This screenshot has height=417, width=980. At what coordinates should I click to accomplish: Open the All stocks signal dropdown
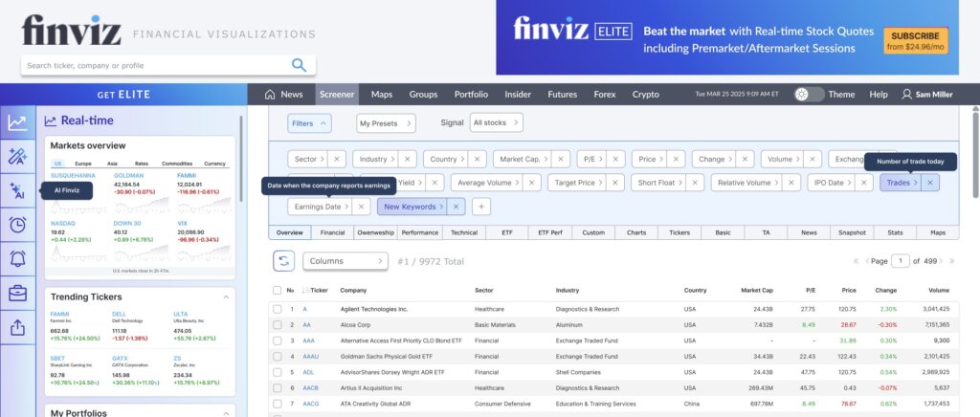tap(497, 123)
